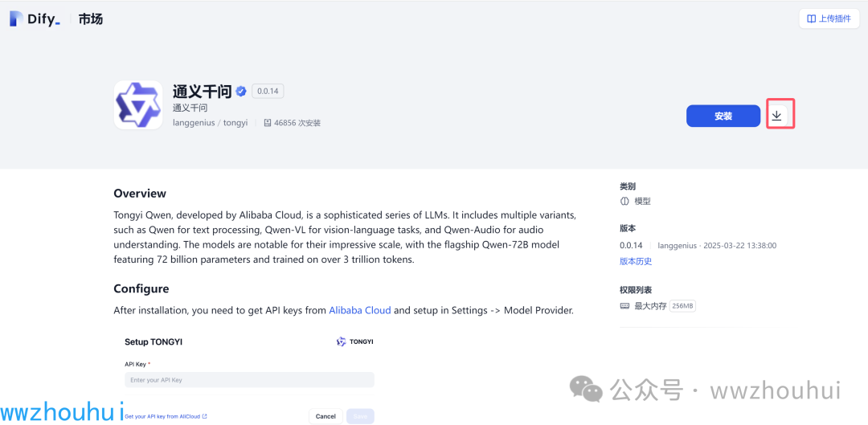Click the download plugin package icon

coord(776,116)
